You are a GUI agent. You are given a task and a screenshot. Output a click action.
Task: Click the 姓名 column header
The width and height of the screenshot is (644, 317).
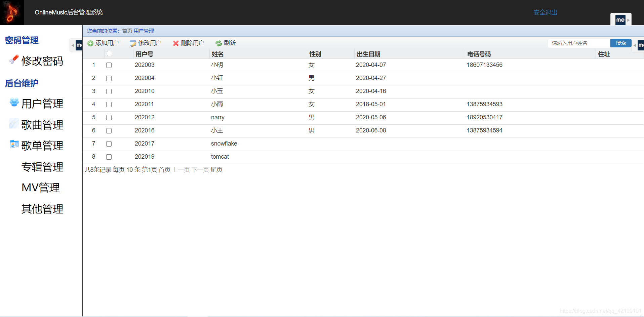217,54
